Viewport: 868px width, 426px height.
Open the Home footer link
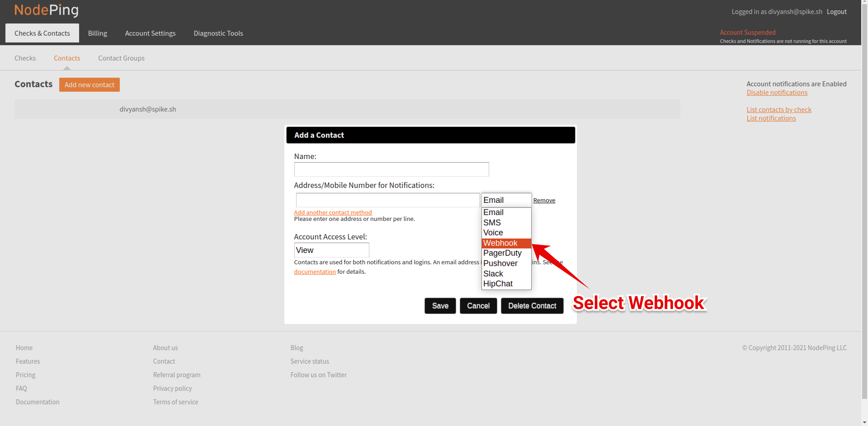tap(24, 348)
